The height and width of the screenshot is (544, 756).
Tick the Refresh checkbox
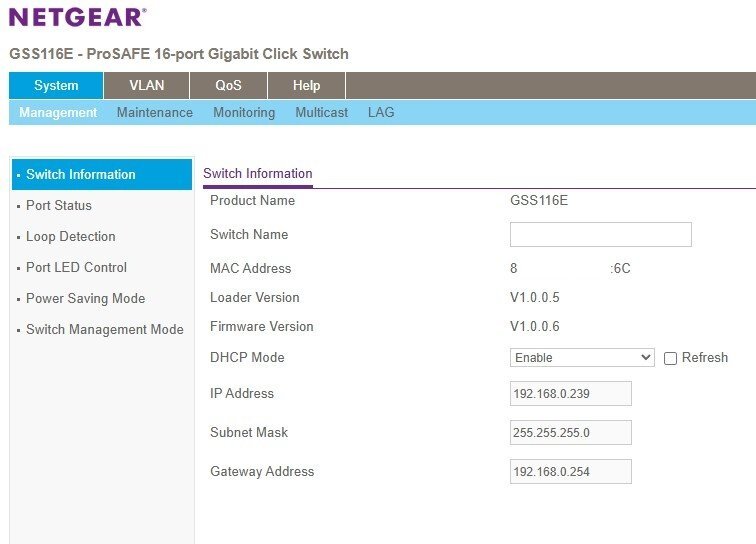[670, 358]
